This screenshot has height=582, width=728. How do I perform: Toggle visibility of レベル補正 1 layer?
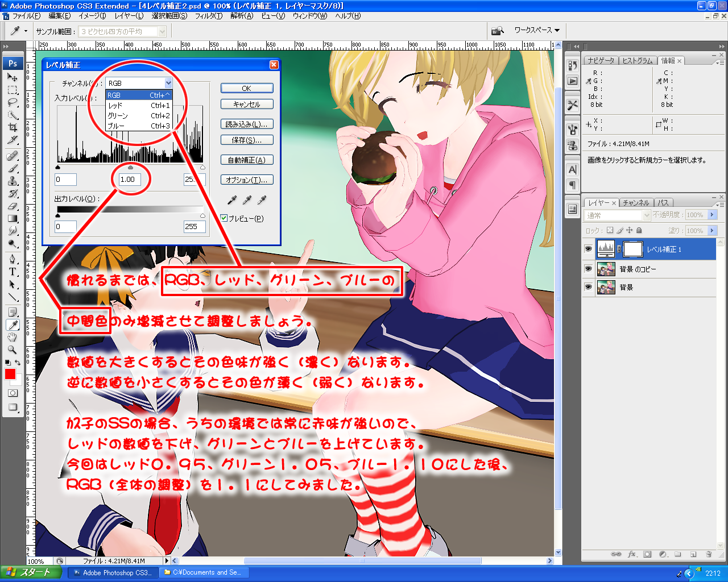[588, 249]
